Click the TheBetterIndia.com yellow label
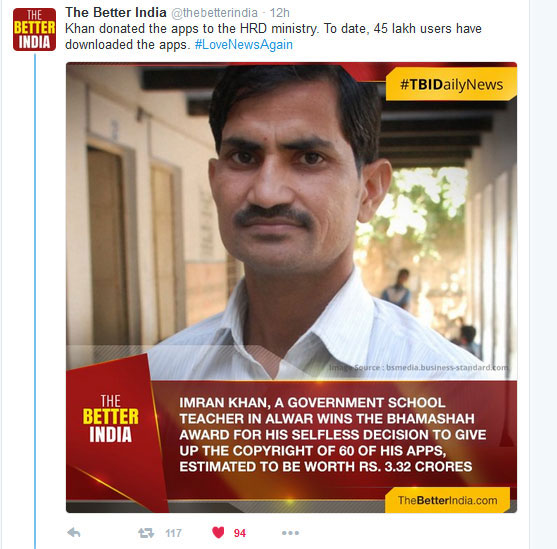The height and width of the screenshot is (549, 557). (x=447, y=500)
